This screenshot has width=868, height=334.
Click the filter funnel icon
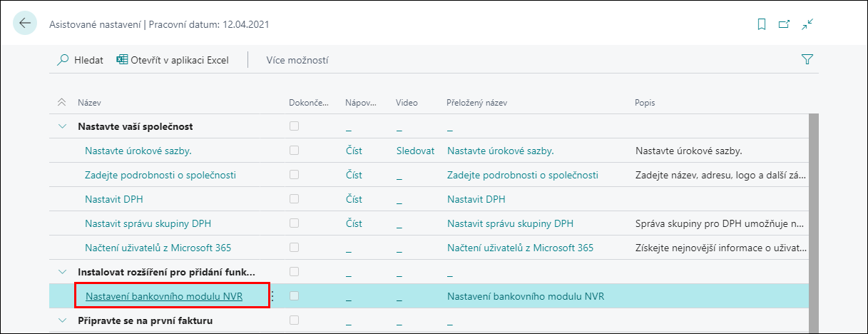click(807, 60)
